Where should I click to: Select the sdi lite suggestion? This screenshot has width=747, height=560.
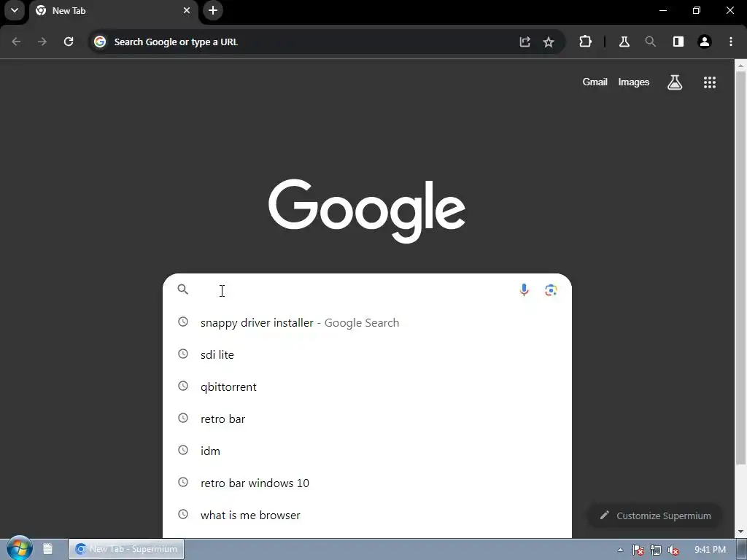[x=367, y=354]
